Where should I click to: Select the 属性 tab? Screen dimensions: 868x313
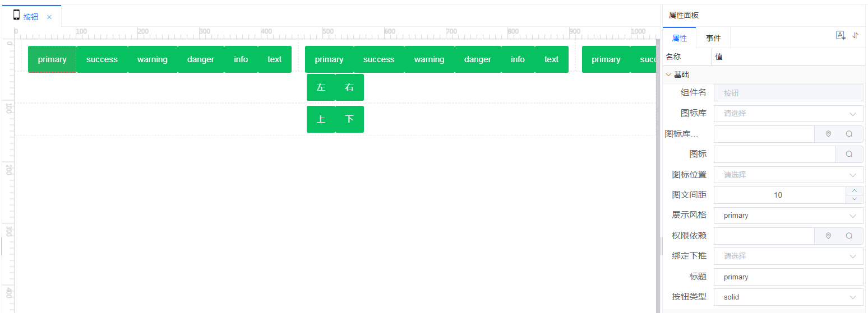coord(679,38)
